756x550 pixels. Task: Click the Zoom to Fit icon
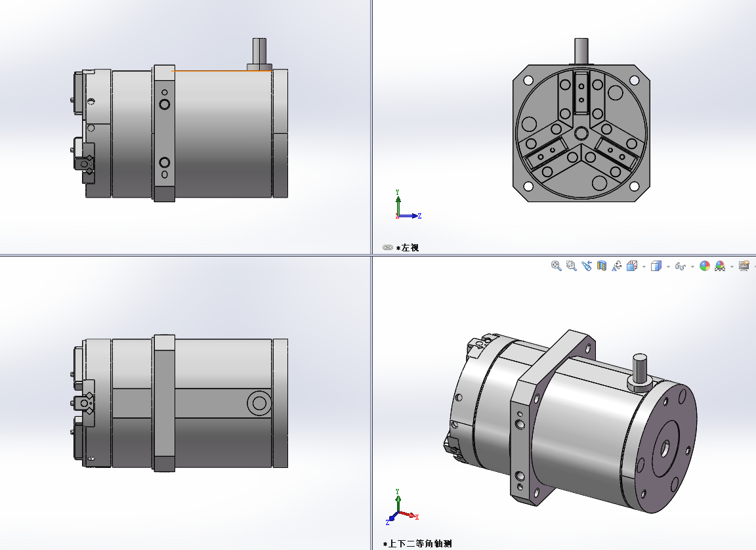[x=556, y=266]
